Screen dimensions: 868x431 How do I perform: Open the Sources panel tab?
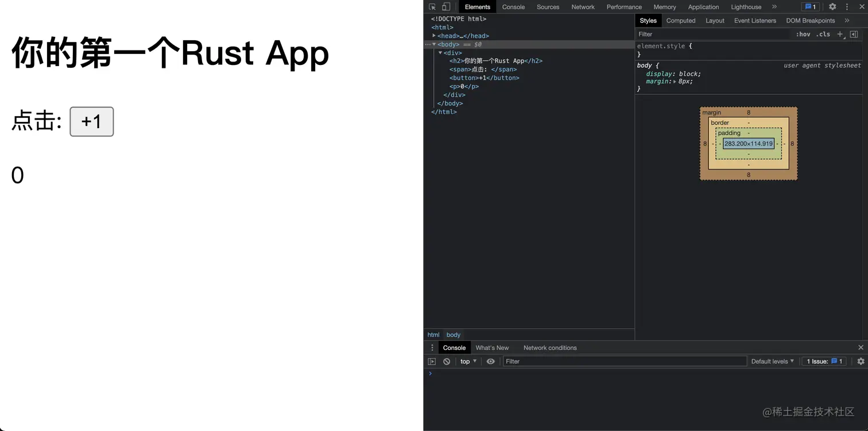[x=548, y=7]
